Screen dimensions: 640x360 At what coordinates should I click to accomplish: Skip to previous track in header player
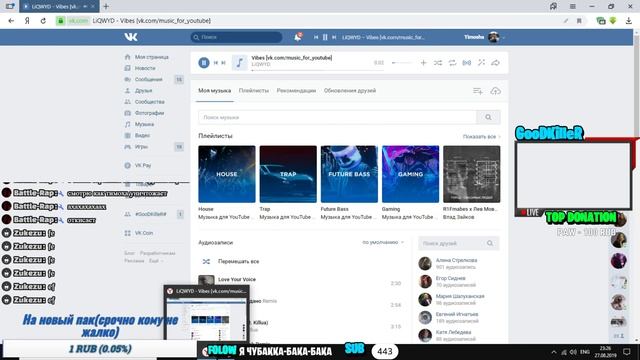316,37
